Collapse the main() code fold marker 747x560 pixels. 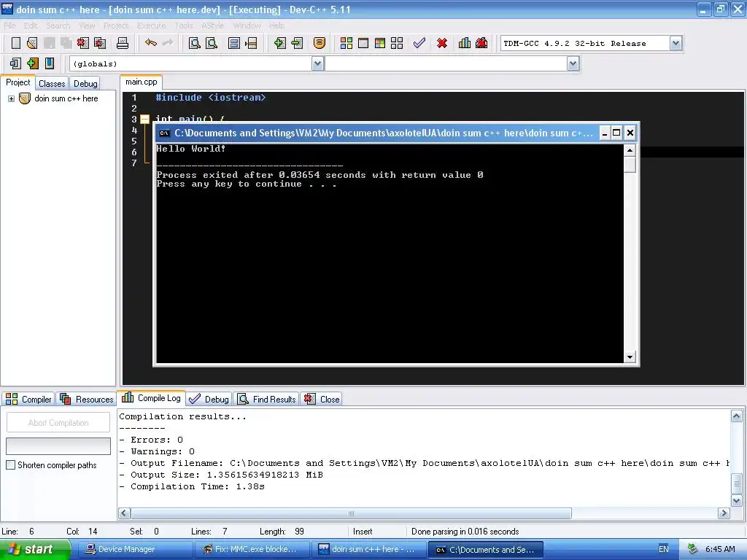(x=145, y=119)
